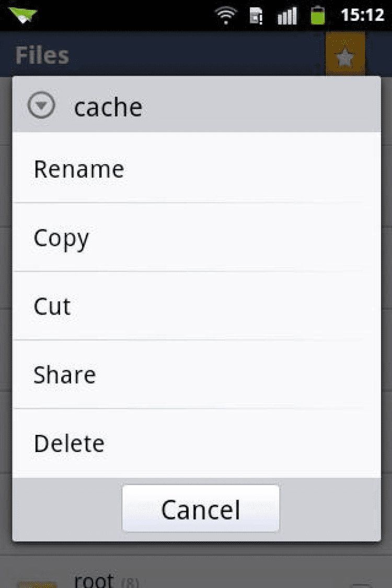This screenshot has height=588, width=392.
Task: Click the cache dialog title text
Action: pyautogui.click(x=108, y=107)
